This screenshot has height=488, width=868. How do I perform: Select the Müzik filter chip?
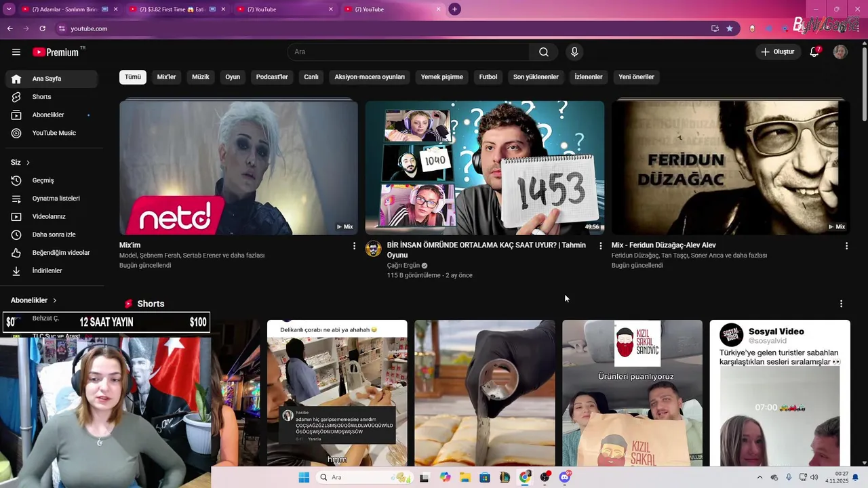[201, 77]
